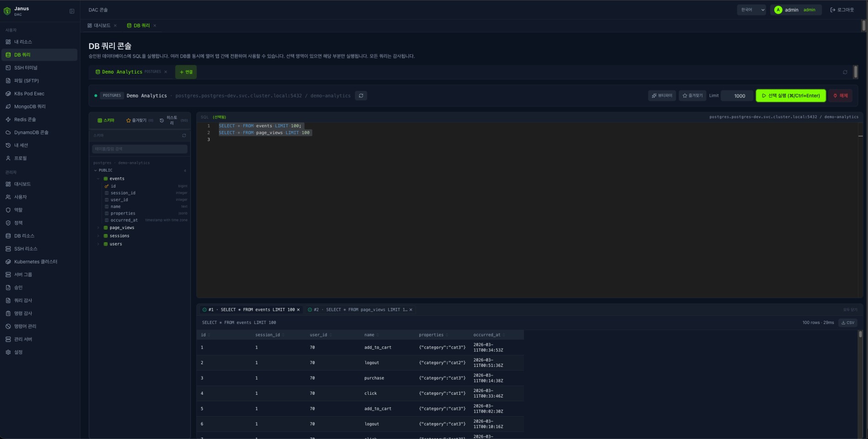The height and width of the screenshot is (439, 868).
Task: Expand the page_views table node
Action: coord(98,228)
